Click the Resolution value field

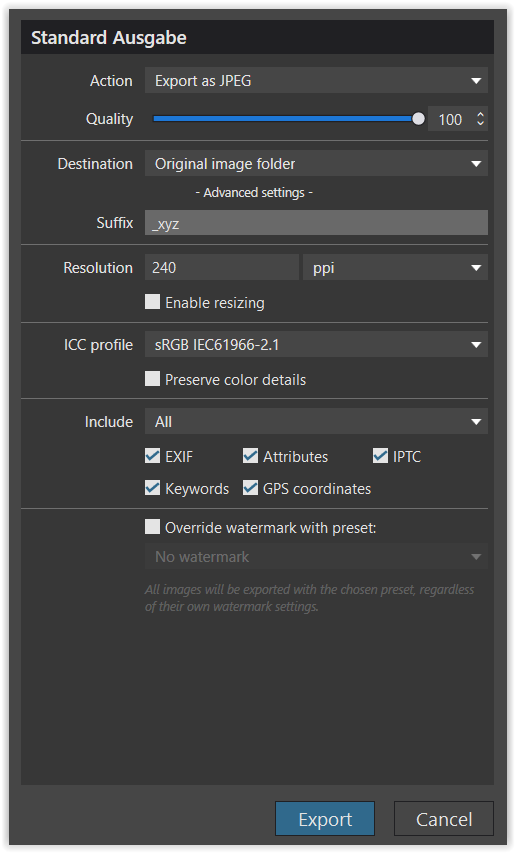click(221, 268)
